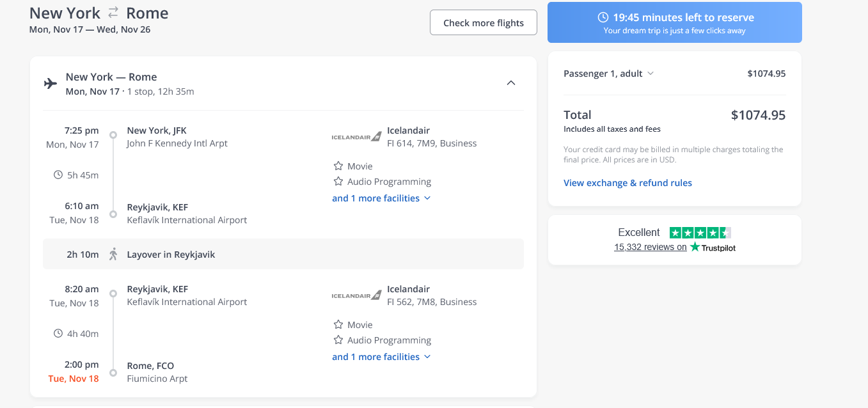Click the '19:45 minutes left to reserve' banner
The height and width of the screenshot is (408, 868).
coord(674,22)
